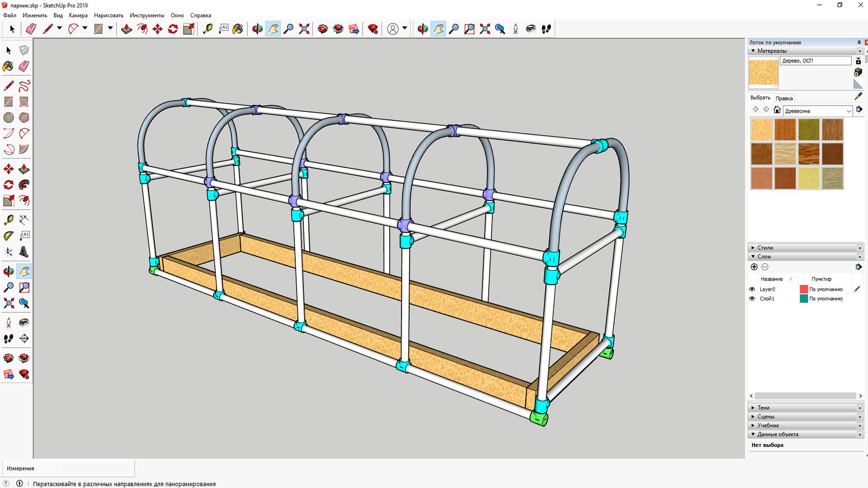Choose the Tape Measure tool in left toolbar

(9, 220)
